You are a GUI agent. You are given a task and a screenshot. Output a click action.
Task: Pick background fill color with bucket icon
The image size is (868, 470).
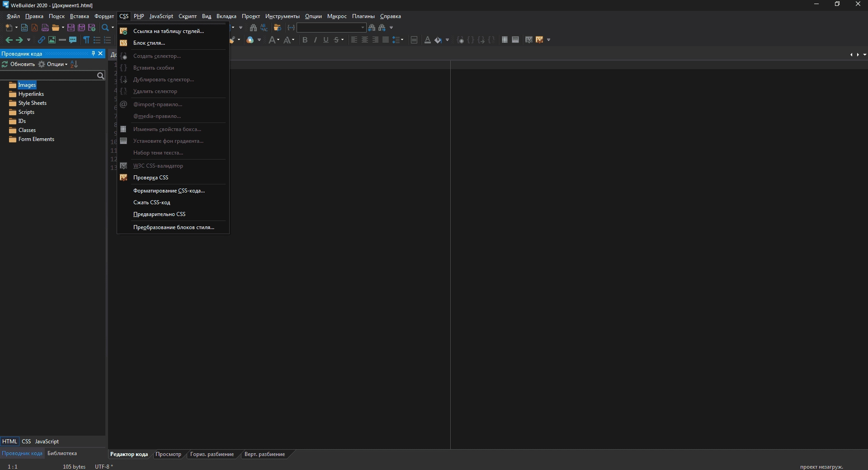click(438, 40)
